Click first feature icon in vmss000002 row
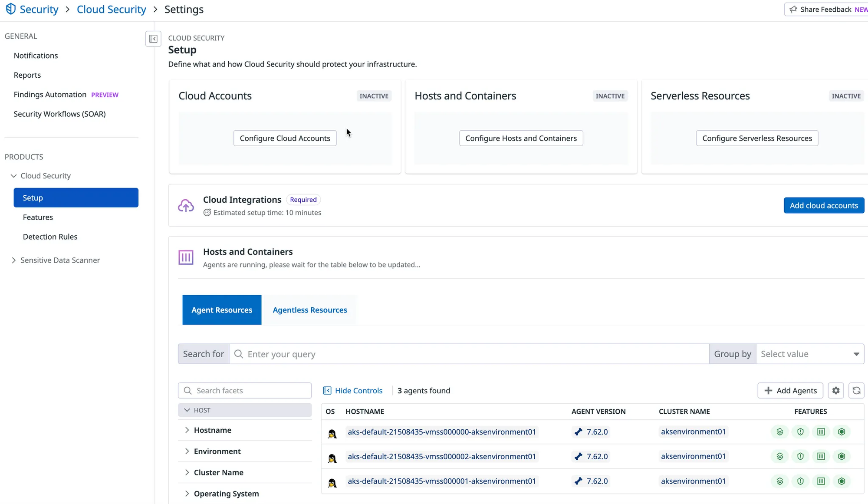 pos(780,456)
